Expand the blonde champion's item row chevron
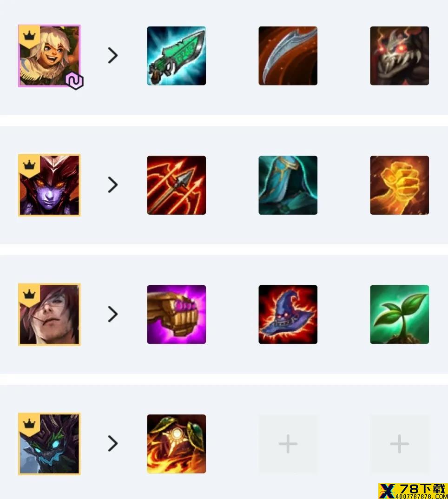The width and height of the screenshot is (448, 499). 113,56
